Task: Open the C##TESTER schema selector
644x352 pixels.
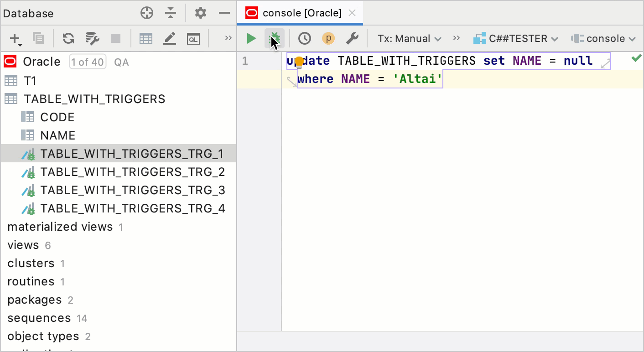Action: point(515,38)
